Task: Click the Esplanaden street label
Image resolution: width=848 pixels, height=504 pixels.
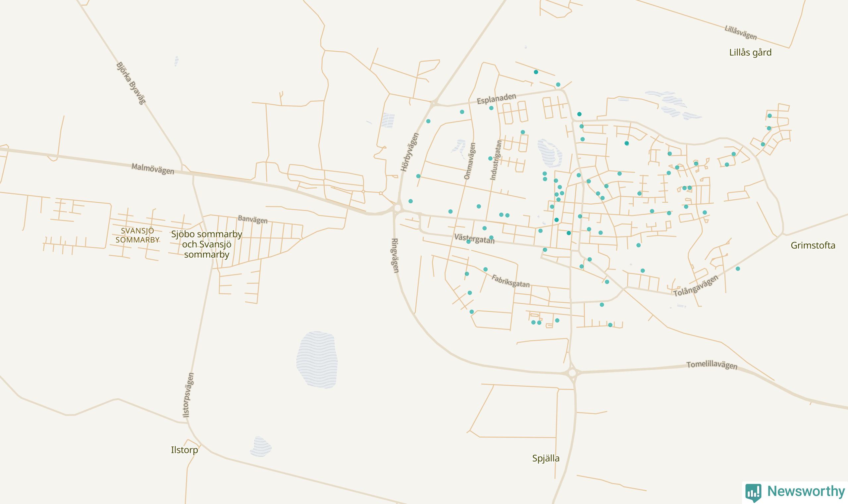Action: pos(496,99)
